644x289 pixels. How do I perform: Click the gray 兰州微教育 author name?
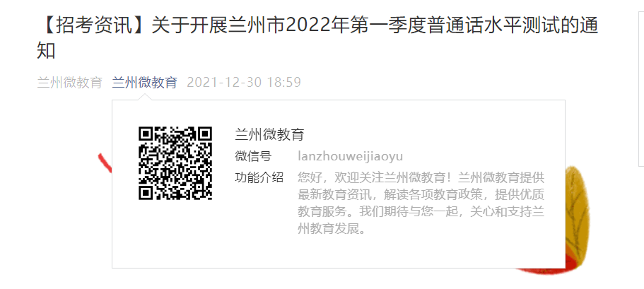pyautogui.click(x=69, y=83)
